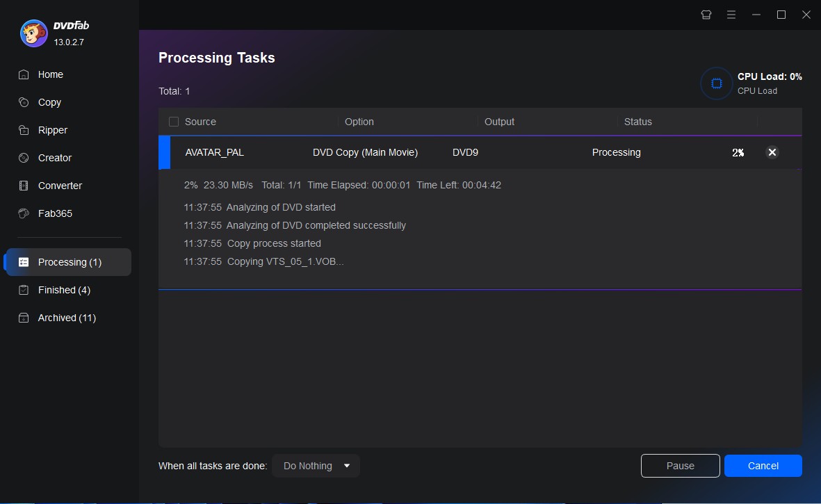Go to Home section

tap(51, 74)
